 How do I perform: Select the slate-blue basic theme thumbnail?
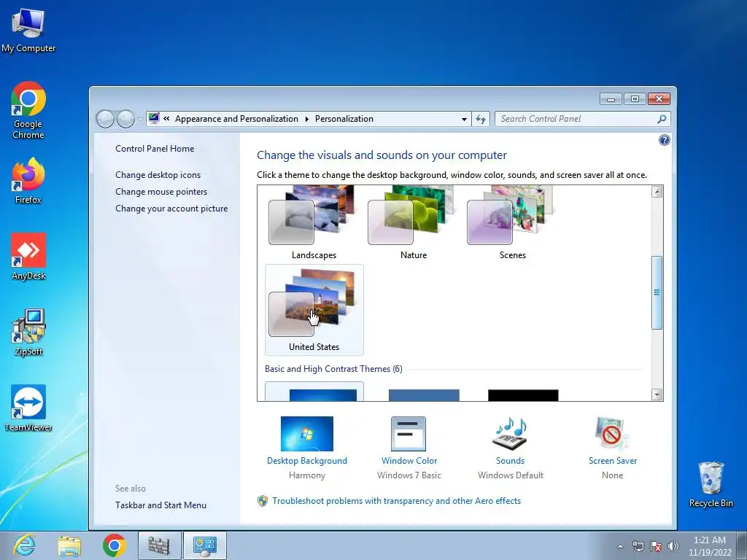coord(424,395)
